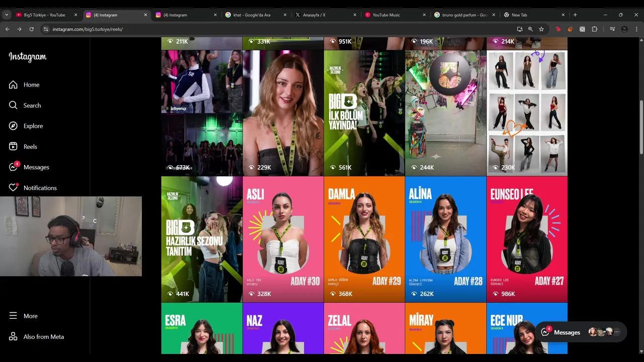Screen dimensions: 644x362
Task: Click the Home link text
Action: click(31, 84)
